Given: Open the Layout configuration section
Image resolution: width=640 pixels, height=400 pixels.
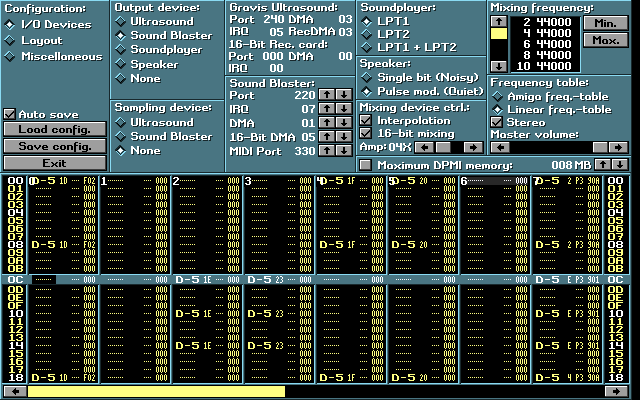Looking at the screenshot, I should pyautogui.click(x=10, y=40).
